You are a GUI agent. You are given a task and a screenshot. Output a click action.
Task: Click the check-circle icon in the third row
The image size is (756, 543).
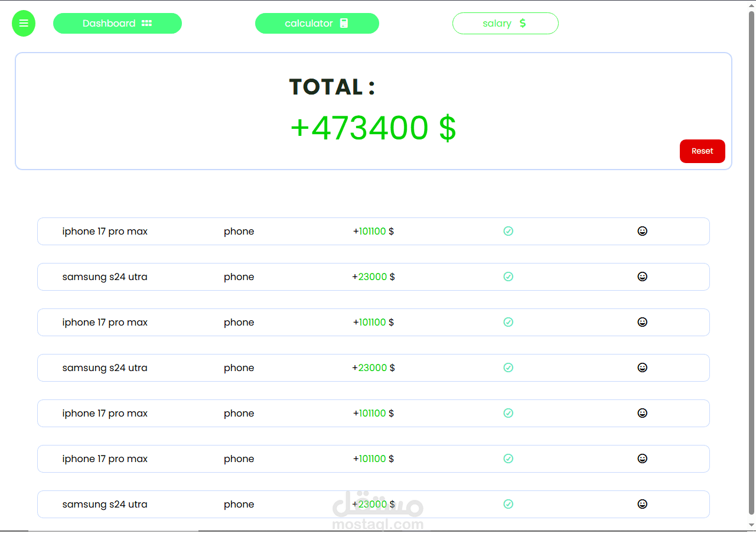pyautogui.click(x=509, y=322)
